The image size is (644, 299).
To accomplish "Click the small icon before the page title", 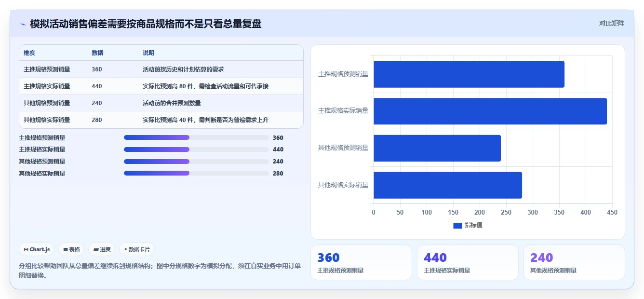I will coord(23,24).
